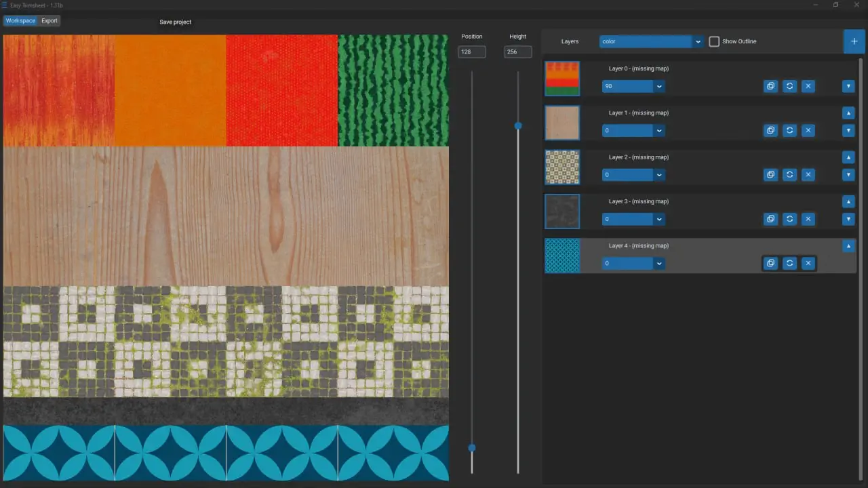This screenshot has height=488, width=868.
Task: Add a new layer with the plus button
Action: click(x=854, y=41)
